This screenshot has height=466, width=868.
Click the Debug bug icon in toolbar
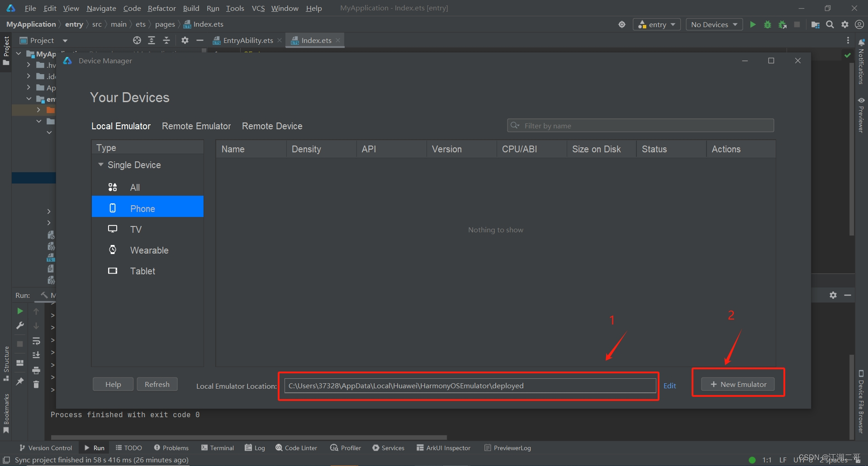(x=768, y=24)
